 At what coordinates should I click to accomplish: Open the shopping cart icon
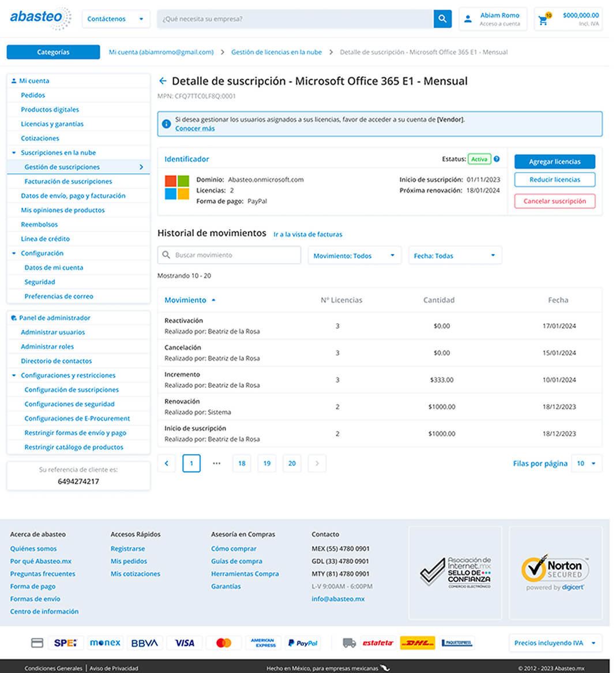(543, 20)
